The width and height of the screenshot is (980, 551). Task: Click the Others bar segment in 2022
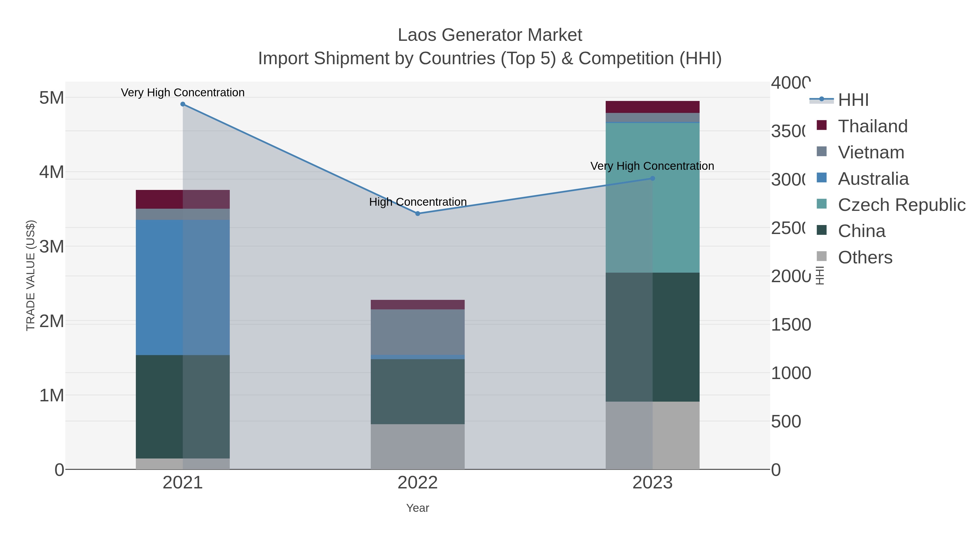pyautogui.click(x=418, y=447)
